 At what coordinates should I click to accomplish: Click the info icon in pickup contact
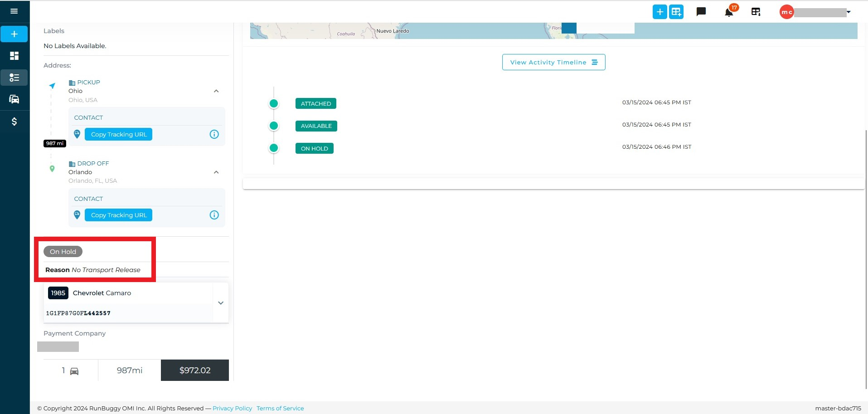coord(214,134)
